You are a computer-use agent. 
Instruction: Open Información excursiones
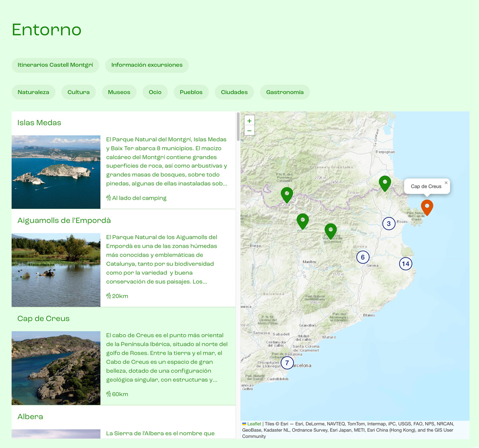point(147,65)
